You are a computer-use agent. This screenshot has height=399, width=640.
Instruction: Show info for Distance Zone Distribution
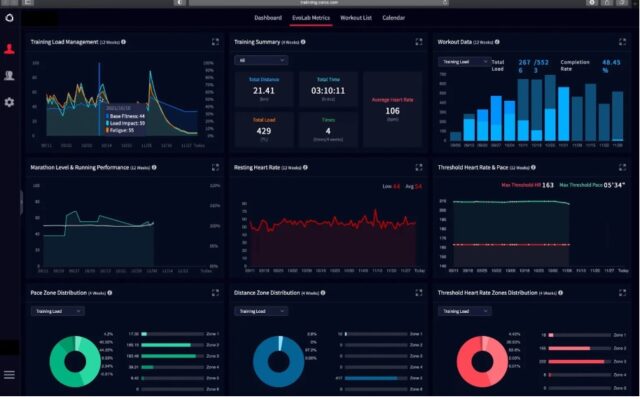pos(323,293)
